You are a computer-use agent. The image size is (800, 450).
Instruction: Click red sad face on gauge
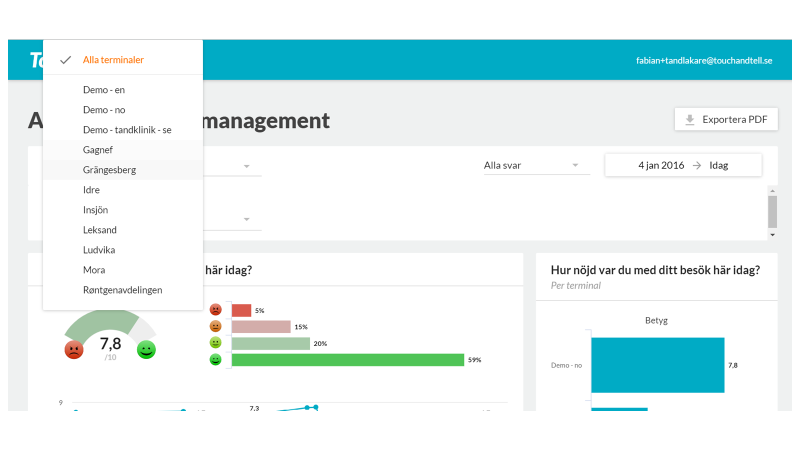[74, 349]
